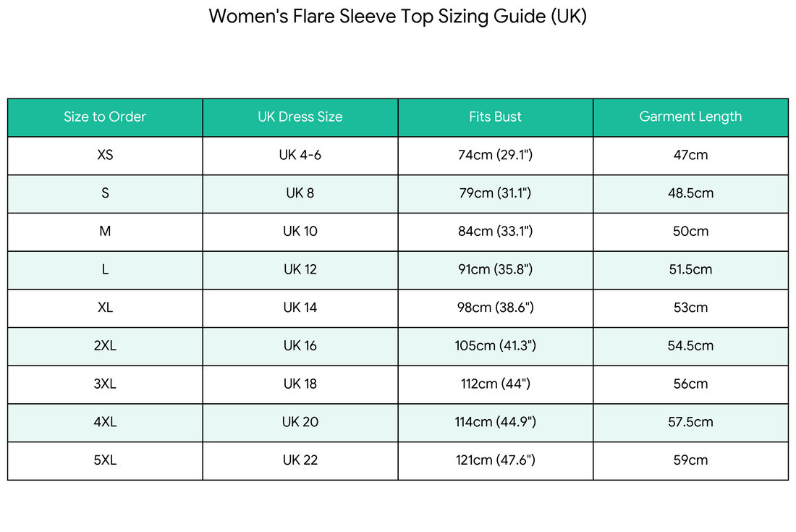Click the Size to Order column header
The image size is (796, 532).
pyautogui.click(x=105, y=117)
